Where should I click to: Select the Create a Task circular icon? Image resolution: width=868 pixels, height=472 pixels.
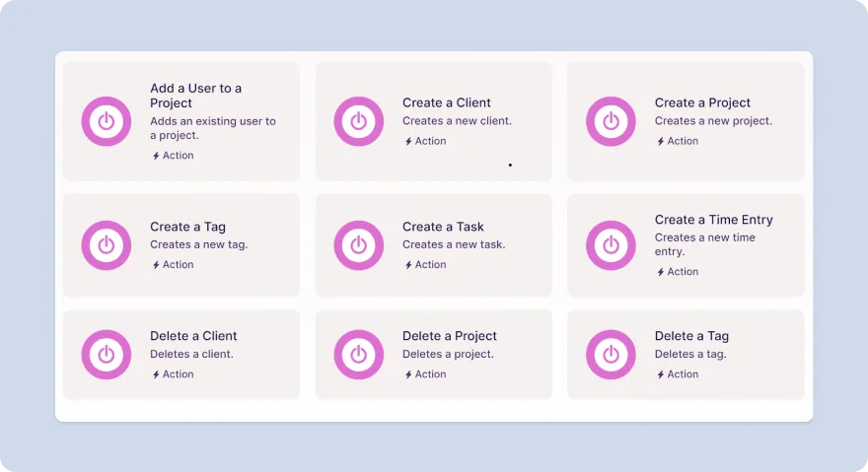359,245
